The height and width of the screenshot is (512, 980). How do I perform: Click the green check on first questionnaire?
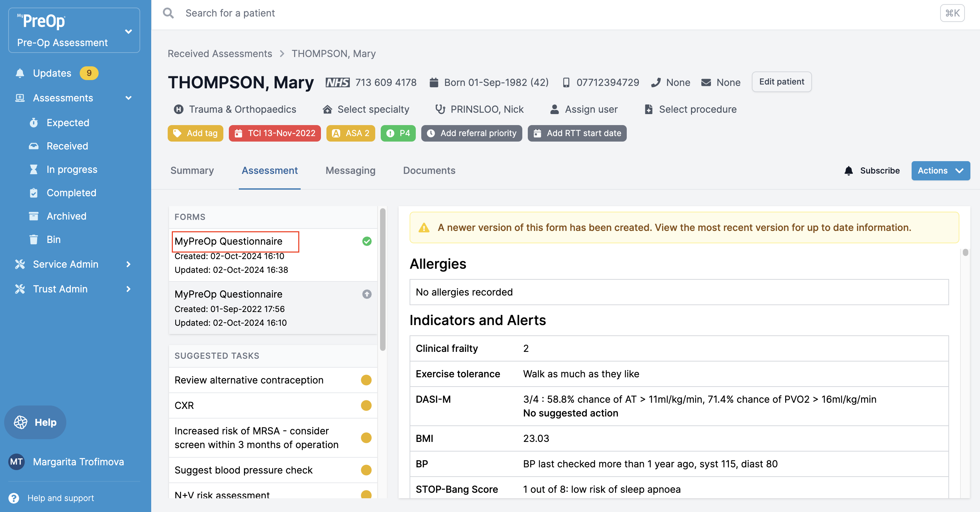[x=366, y=241]
